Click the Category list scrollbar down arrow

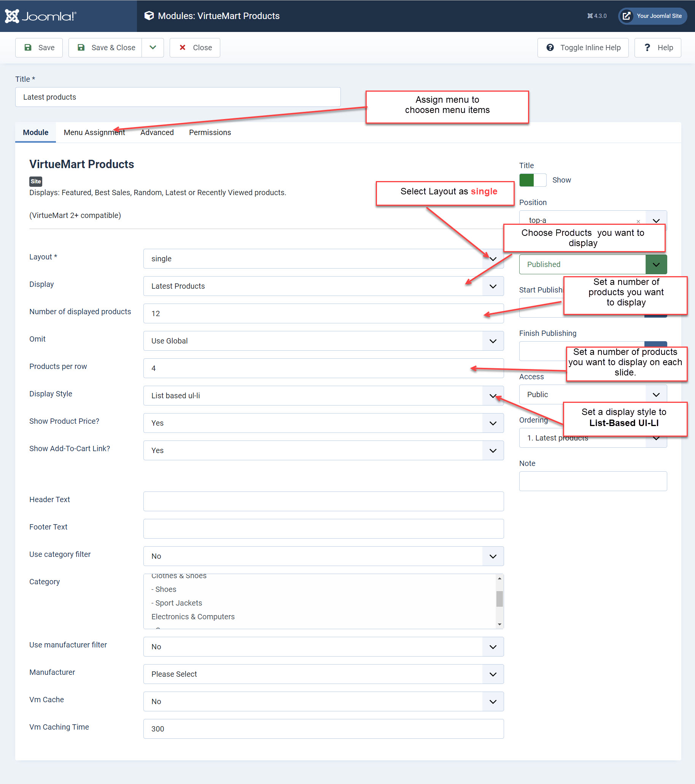tap(499, 624)
